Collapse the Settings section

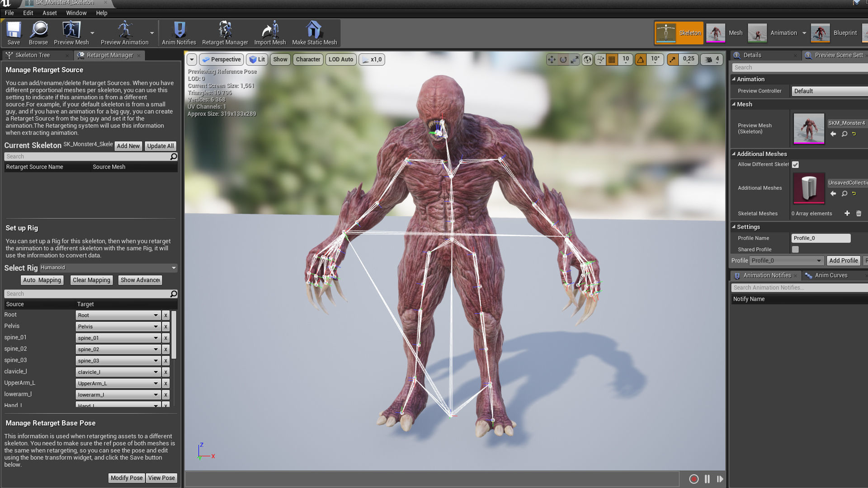[734, 227]
